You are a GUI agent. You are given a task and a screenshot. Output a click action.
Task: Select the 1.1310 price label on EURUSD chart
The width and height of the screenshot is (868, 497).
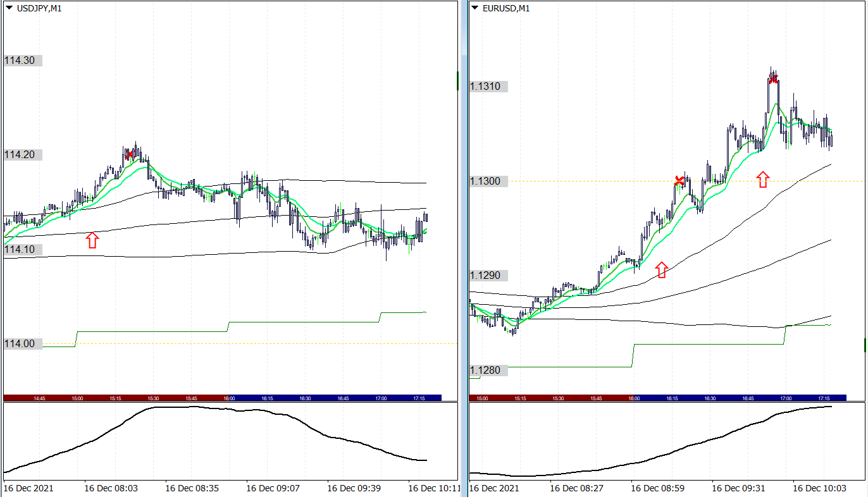tap(488, 86)
